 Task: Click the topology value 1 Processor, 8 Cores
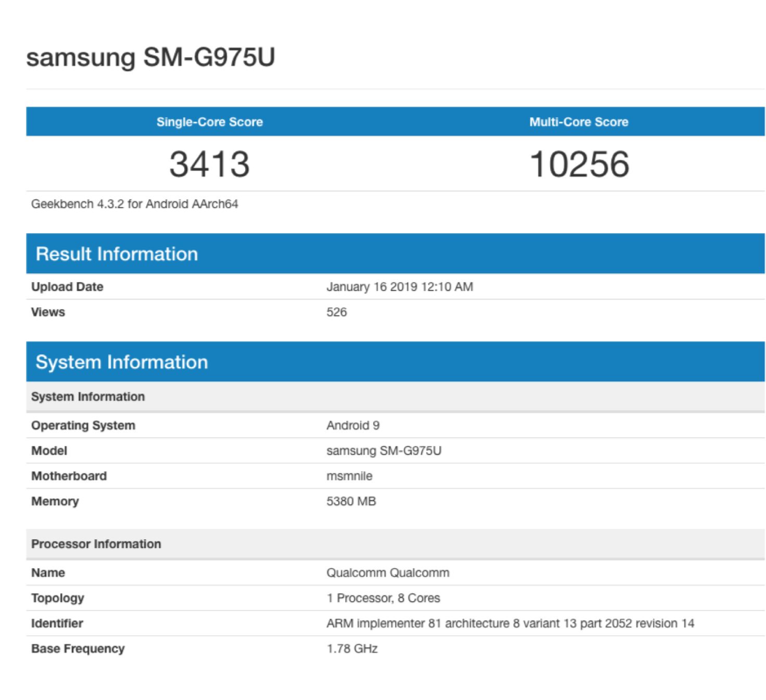click(x=383, y=598)
